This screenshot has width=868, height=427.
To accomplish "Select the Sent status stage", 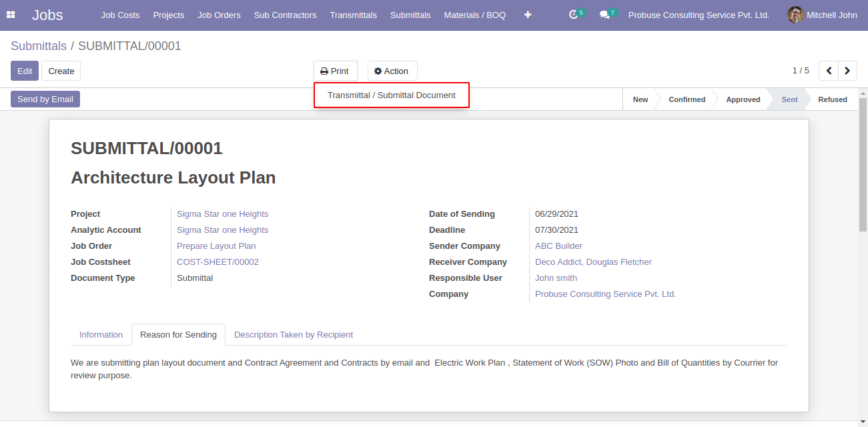I will (x=789, y=99).
